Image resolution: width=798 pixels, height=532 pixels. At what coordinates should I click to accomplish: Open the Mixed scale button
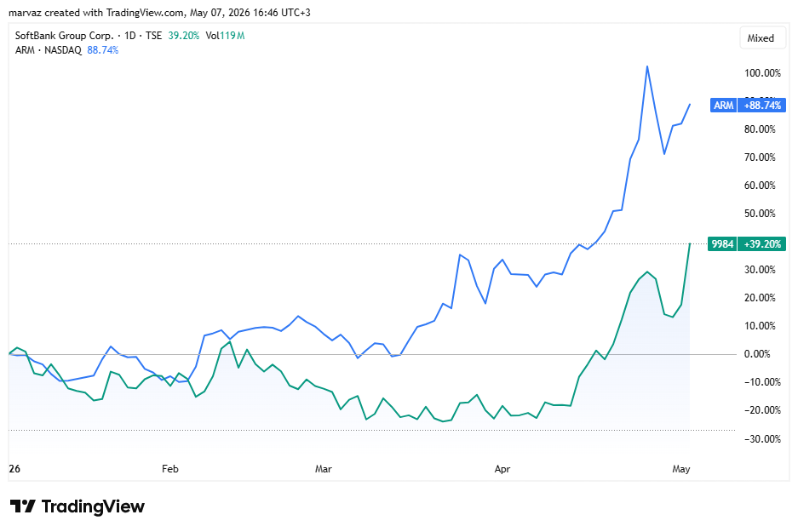point(761,38)
